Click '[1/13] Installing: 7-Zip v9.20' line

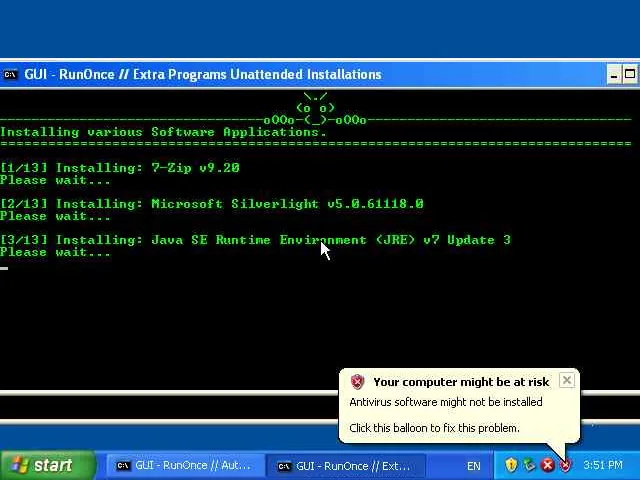point(120,168)
